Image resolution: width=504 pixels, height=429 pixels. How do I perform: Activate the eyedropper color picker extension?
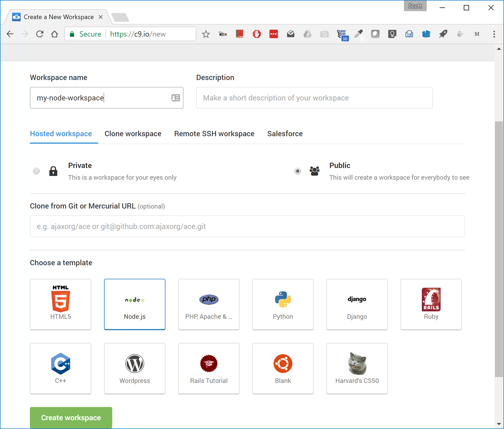coord(358,34)
